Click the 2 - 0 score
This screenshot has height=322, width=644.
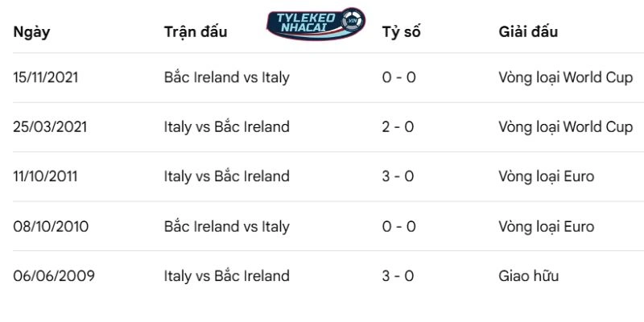tap(398, 127)
